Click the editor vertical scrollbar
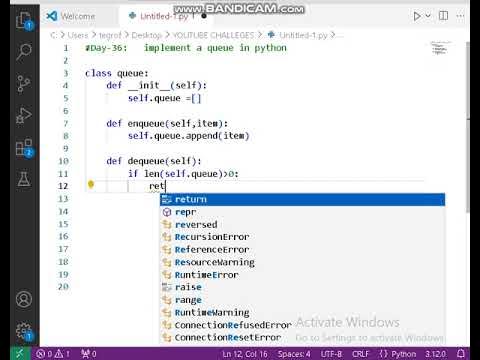This screenshot has height=360, width=480. point(468,127)
